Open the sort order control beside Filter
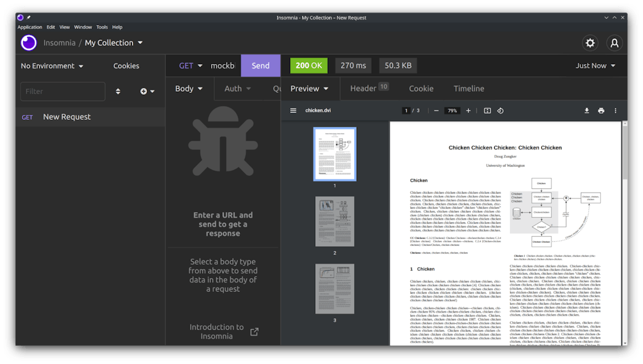643x364 pixels. point(118,92)
